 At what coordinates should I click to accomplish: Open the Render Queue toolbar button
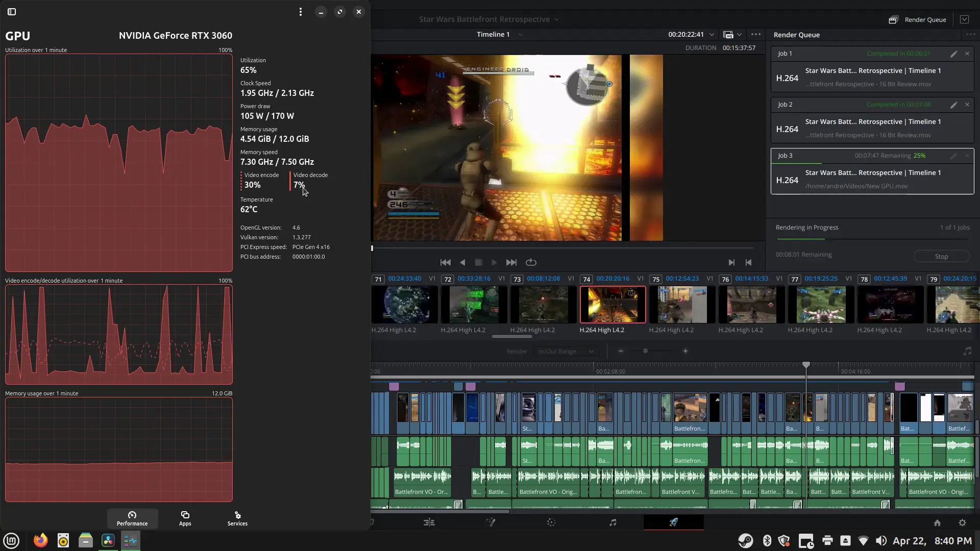click(918, 19)
